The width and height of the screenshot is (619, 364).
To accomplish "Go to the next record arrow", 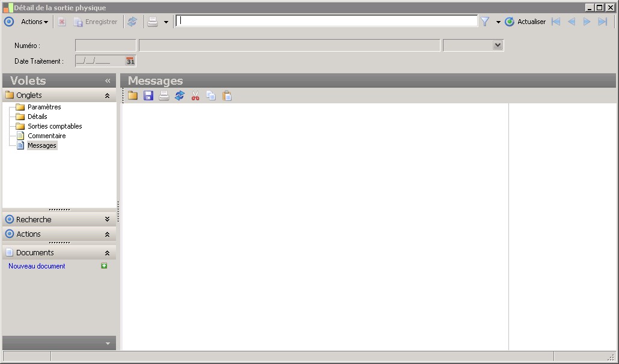I will point(587,22).
